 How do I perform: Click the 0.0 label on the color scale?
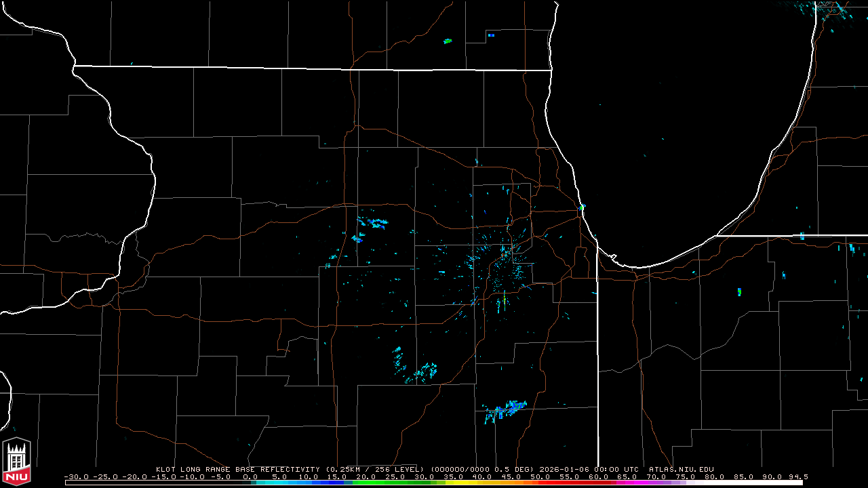pos(250,476)
